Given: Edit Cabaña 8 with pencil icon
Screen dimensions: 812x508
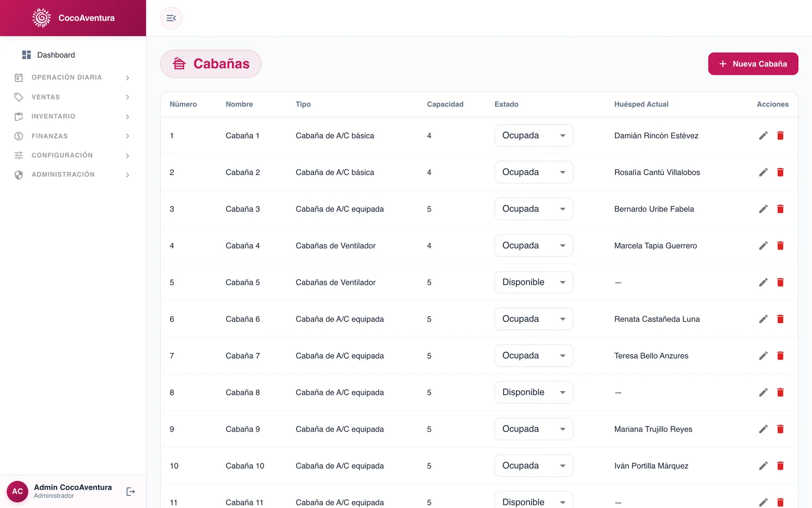Looking at the screenshot, I should click(x=763, y=392).
